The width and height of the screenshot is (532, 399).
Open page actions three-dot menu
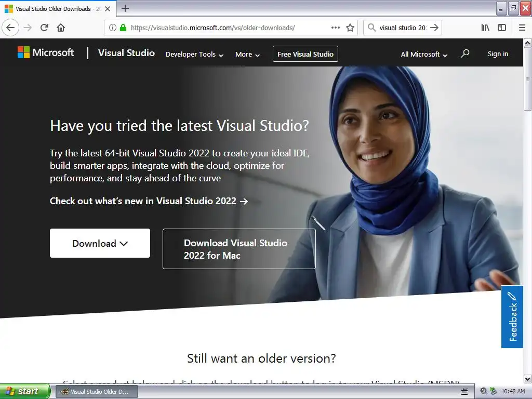point(336,28)
